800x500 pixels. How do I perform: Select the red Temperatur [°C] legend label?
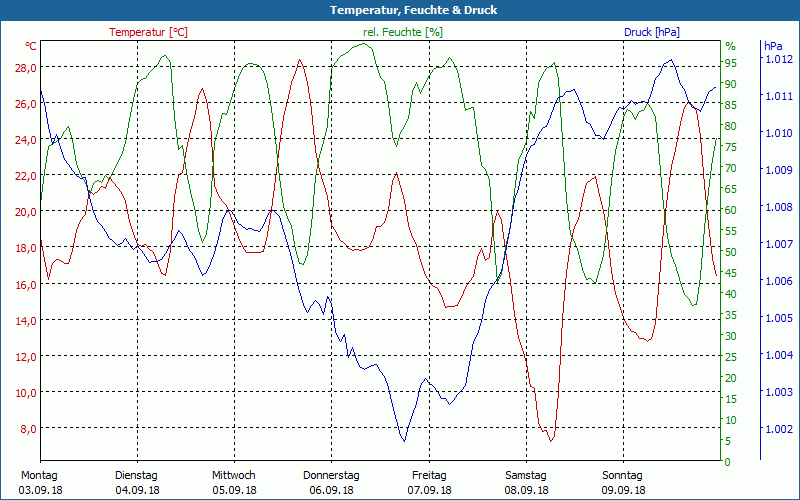click(148, 32)
